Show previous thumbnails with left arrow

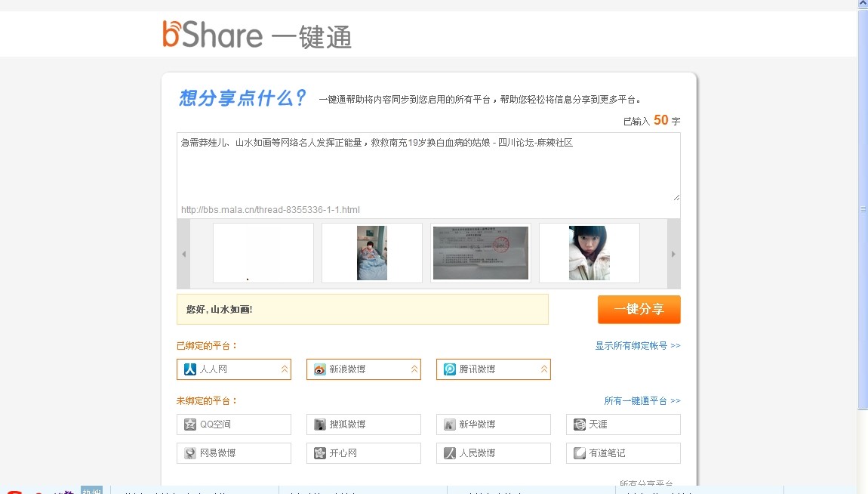[183, 254]
